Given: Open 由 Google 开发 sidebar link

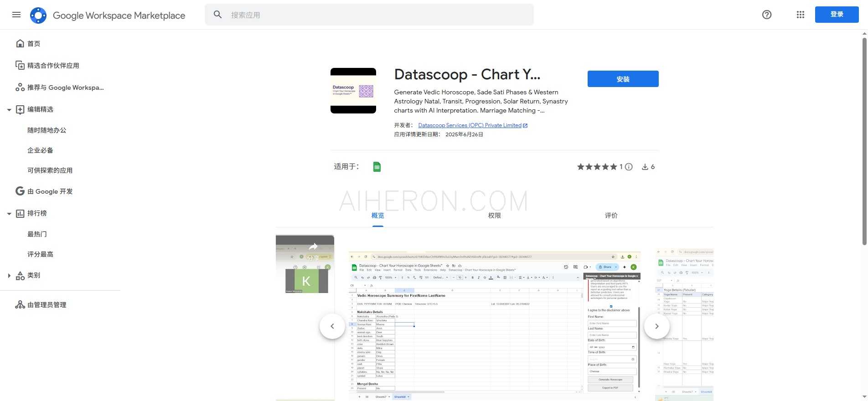Looking at the screenshot, I should 50,191.
